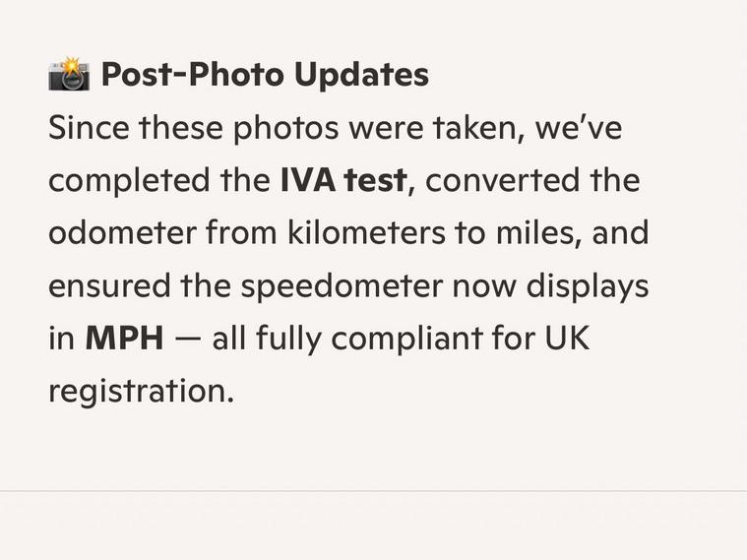Viewport: 747px width, 560px height.
Task: Click the word 'photos' in first line
Action: pos(285,129)
